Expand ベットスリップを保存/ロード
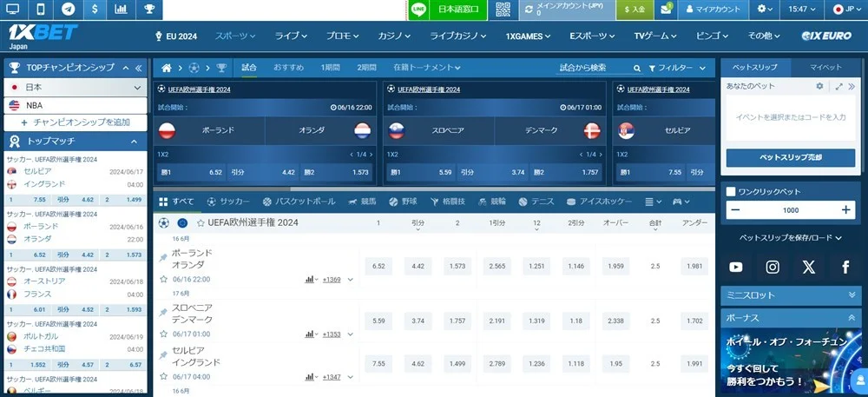Image resolution: width=868 pixels, height=397 pixels. pyautogui.click(x=791, y=237)
